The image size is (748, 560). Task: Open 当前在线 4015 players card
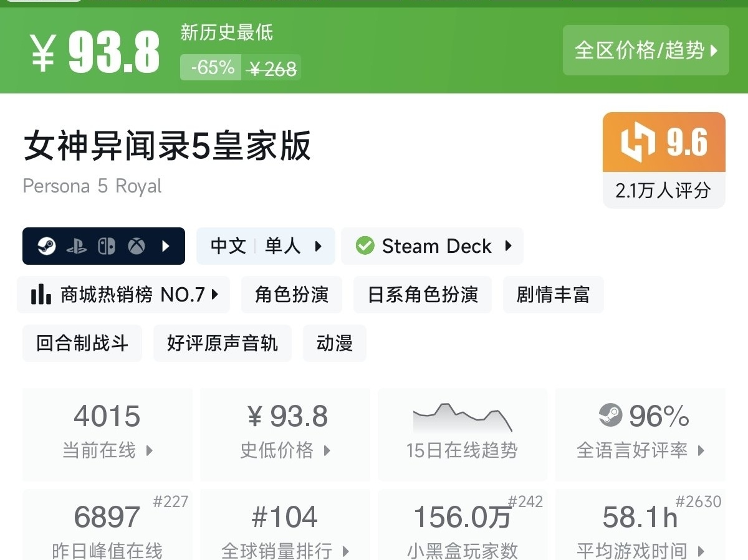tap(108, 434)
